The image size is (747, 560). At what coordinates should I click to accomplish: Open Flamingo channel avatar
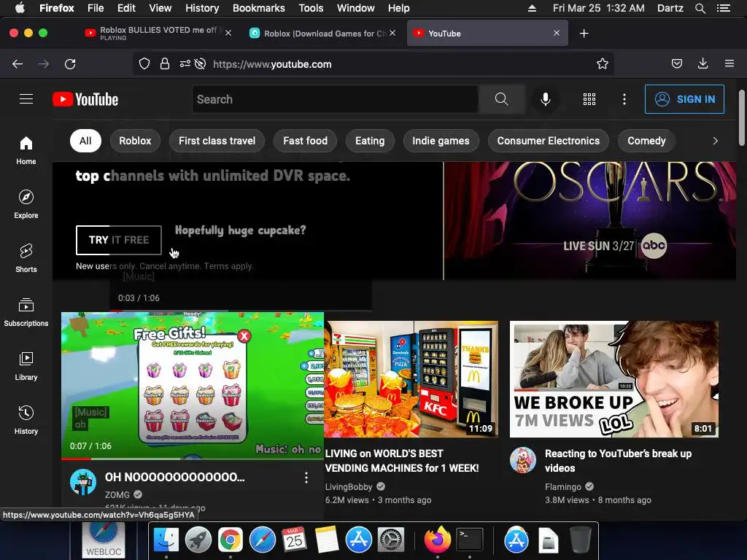(522, 459)
